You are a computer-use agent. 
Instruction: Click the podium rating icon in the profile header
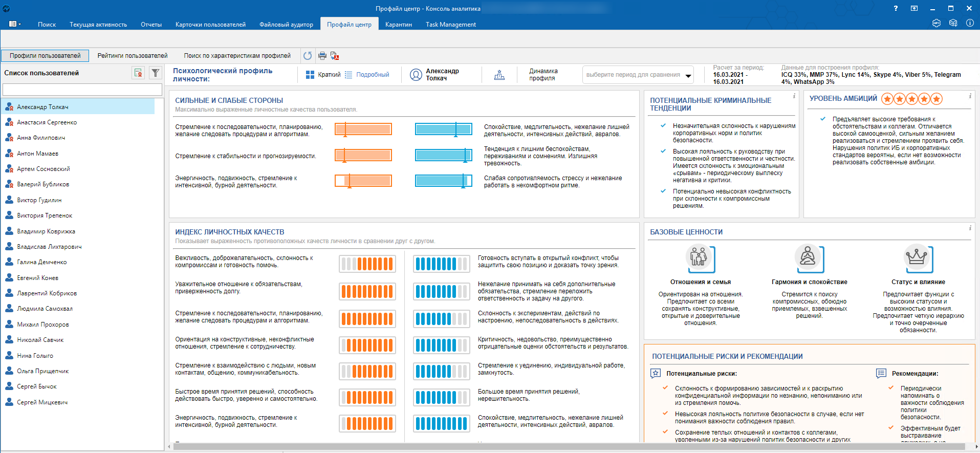[x=499, y=75]
